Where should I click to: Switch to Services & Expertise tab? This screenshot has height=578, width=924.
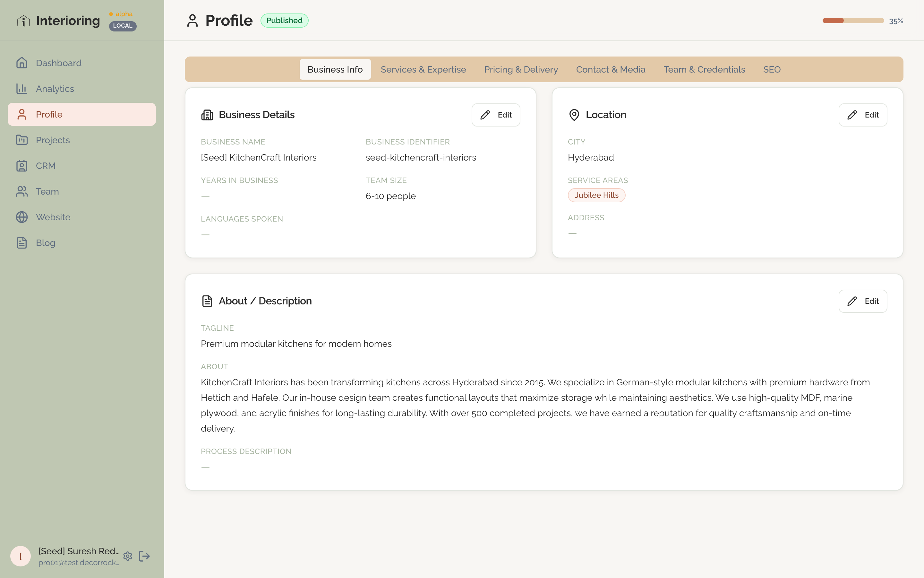[x=423, y=69]
